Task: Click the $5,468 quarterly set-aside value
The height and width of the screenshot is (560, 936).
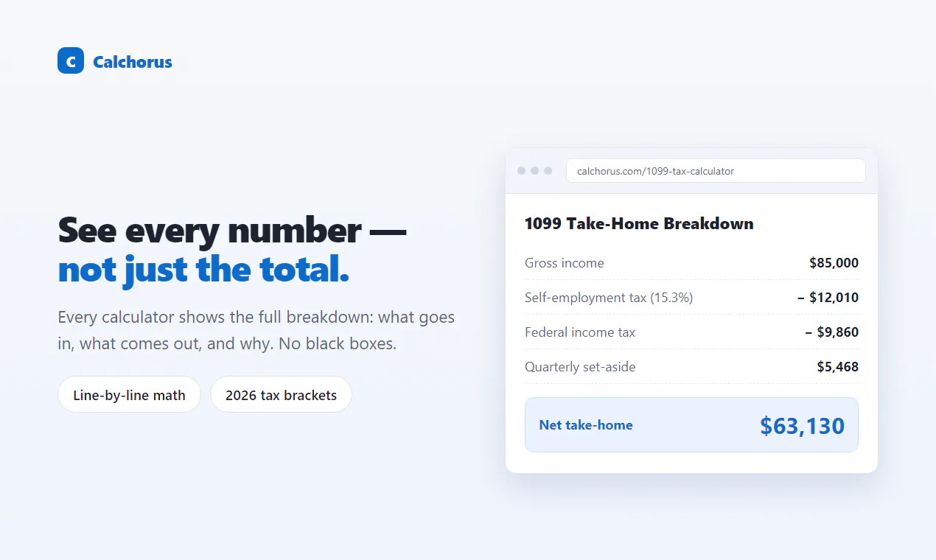Action: pos(837,367)
